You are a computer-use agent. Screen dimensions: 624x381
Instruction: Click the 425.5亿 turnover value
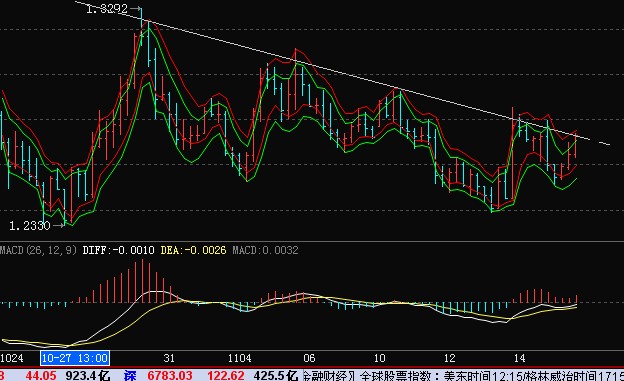276,375
